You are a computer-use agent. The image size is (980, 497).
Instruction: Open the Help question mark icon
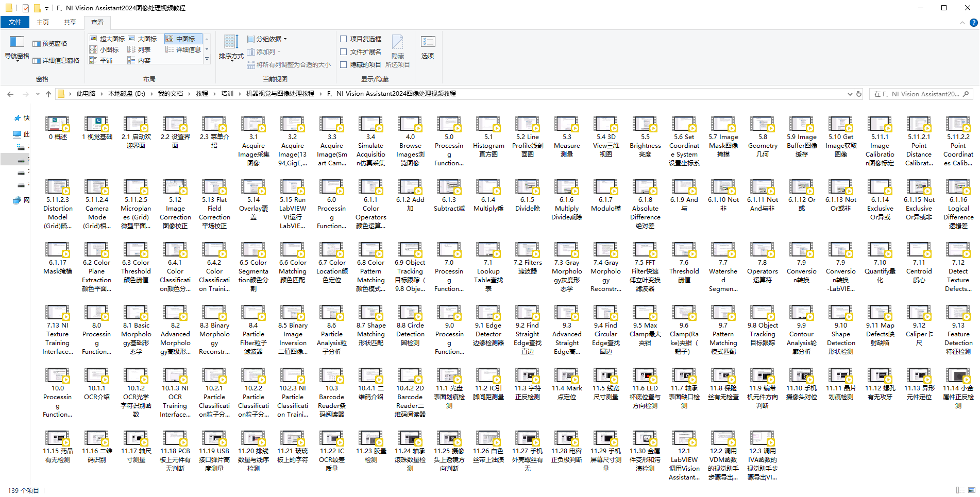tap(973, 23)
